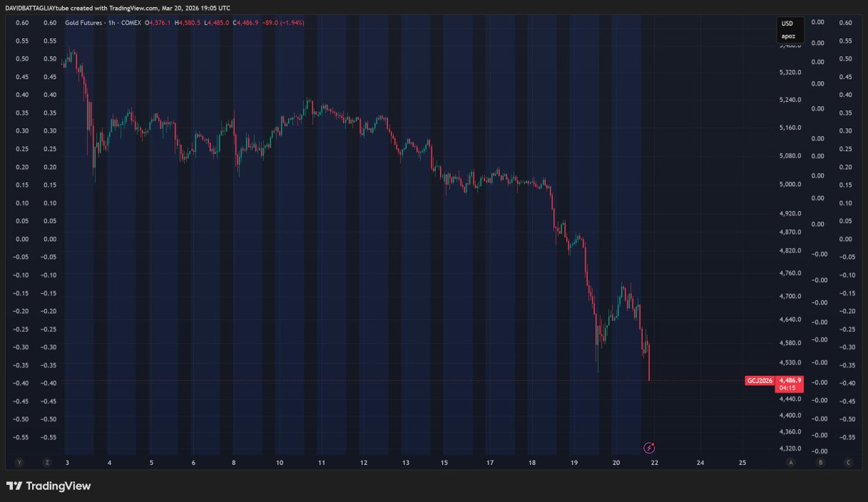Click date 17 on time axis
The width and height of the screenshot is (868, 502).
490,463
